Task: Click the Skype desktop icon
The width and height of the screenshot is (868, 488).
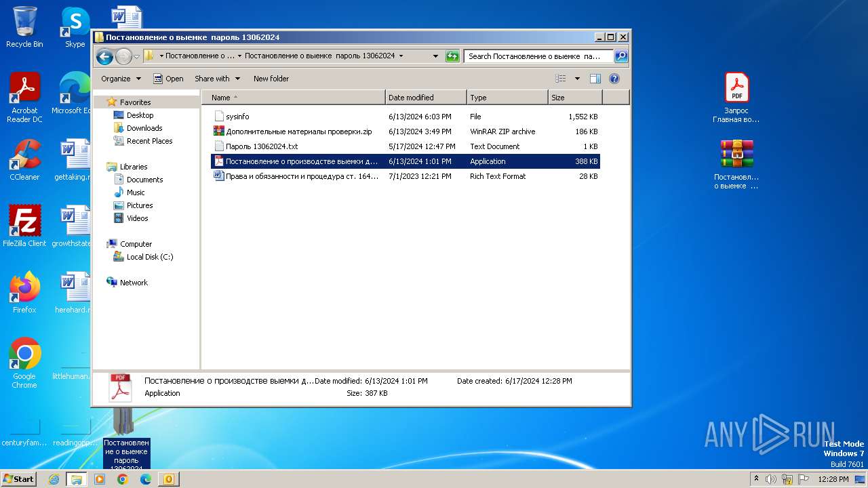Action: (x=75, y=27)
